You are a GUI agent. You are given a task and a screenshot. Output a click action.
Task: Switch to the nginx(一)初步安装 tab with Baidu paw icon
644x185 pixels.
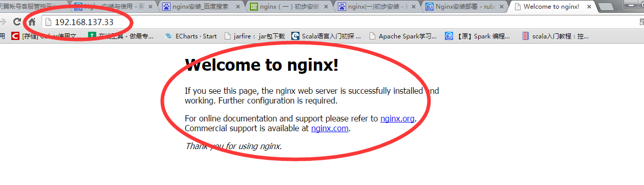(377, 7)
